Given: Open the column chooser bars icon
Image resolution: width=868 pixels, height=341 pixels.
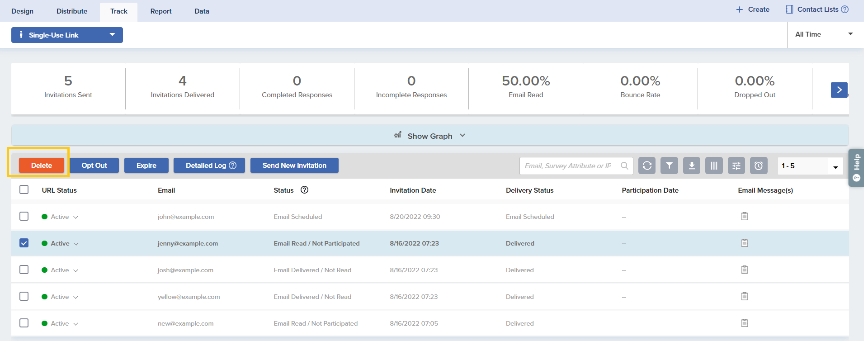Looking at the screenshot, I should tap(714, 166).
